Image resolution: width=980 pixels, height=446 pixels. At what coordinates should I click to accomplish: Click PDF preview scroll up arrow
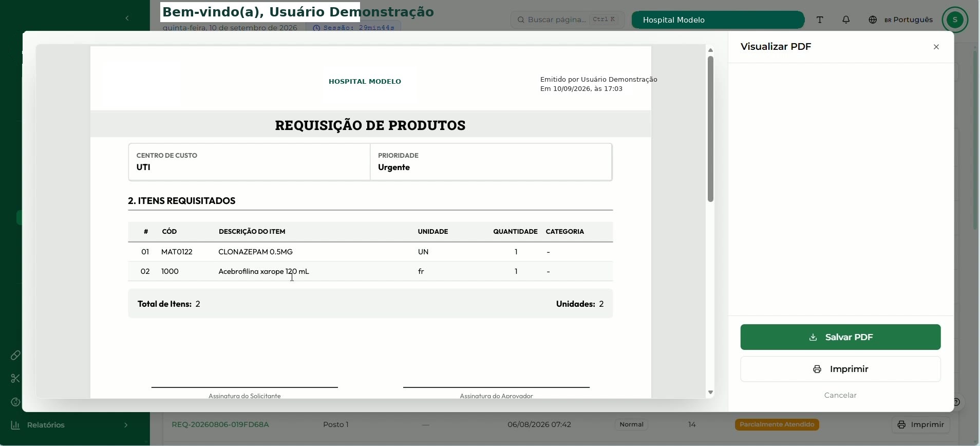click(710, 50)
